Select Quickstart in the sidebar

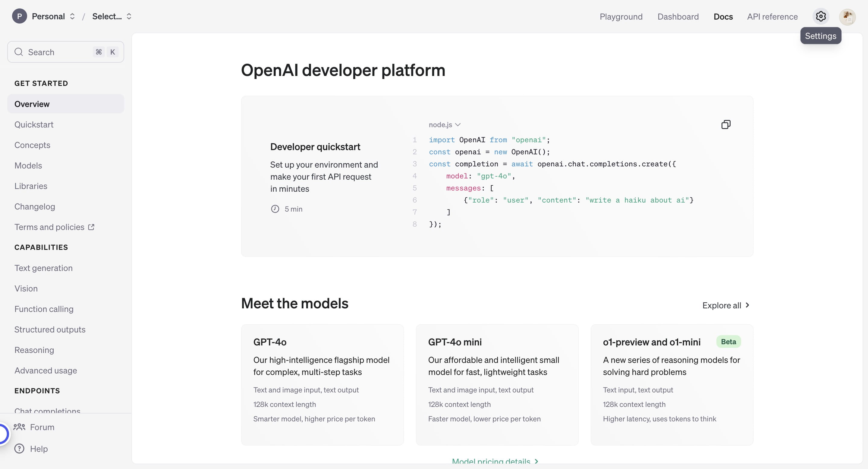click(x=34, y=125)
